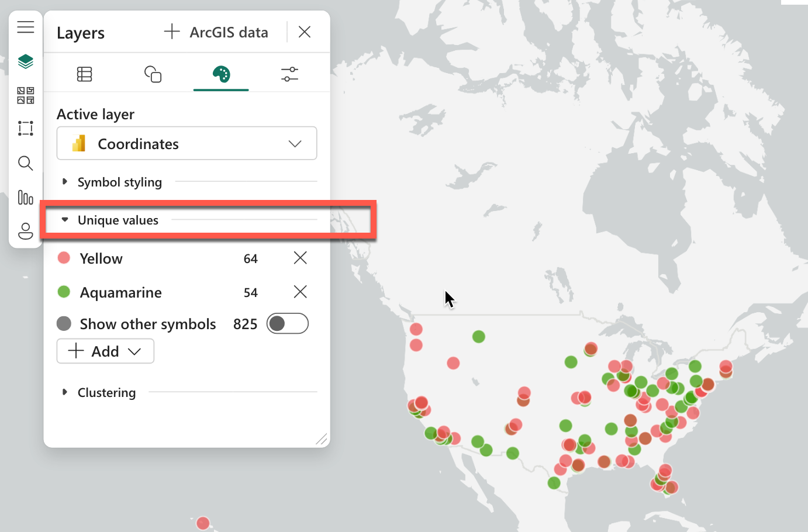Open the Layers panel icon in sidebar
The image size is (808, 532).
pyautogui.click(x=25, y=60)
